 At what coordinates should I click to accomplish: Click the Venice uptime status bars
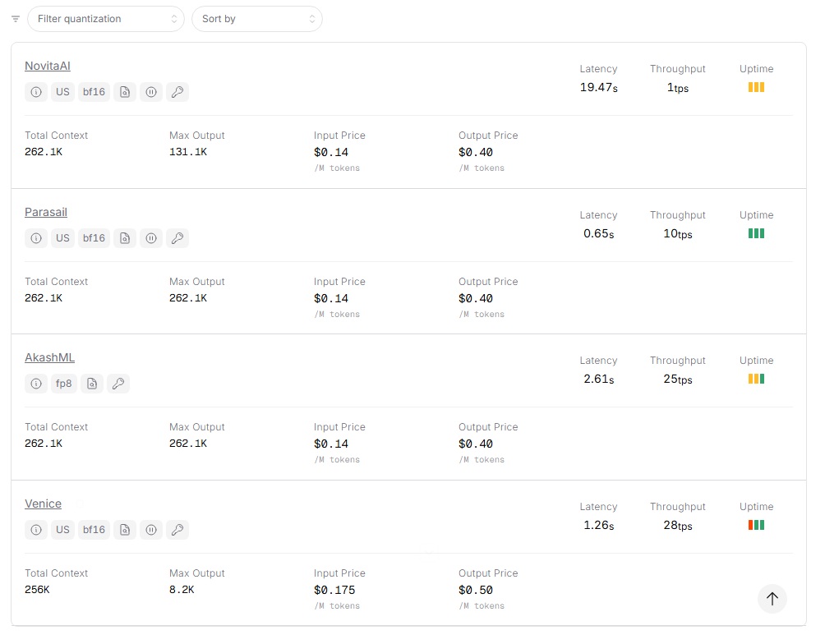click(756, 525)
